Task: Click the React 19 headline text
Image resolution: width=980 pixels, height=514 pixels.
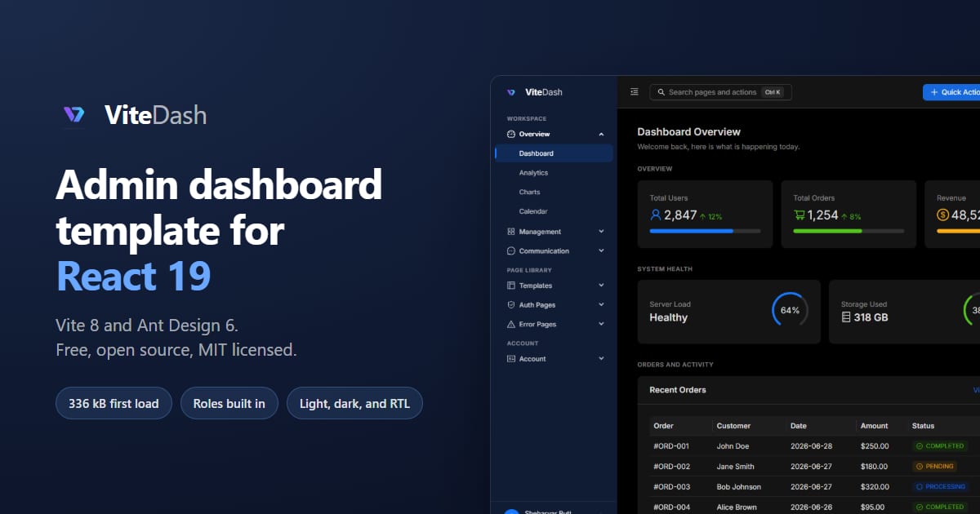Action: tap(133, 277)
